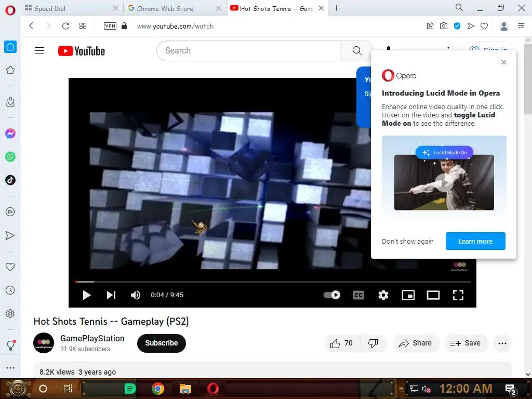The image size is (532, 399).
Task: Search tabs with magnifier icon
Action: (x=459, y=7)
